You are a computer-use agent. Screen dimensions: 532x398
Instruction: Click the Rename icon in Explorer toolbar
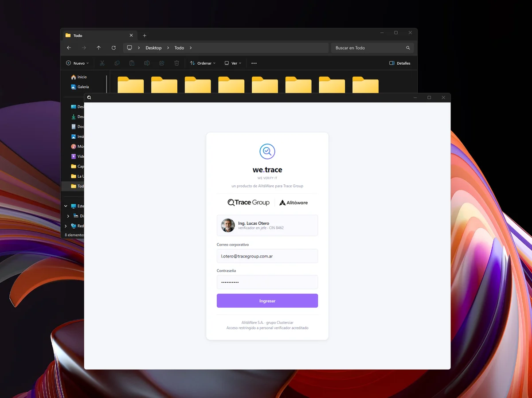tap(147, 63)
